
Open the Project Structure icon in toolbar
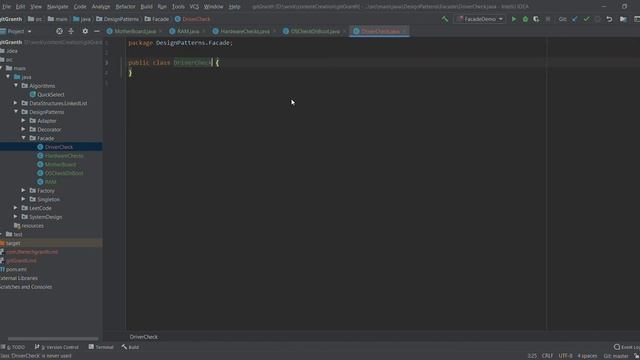point(623,19)
